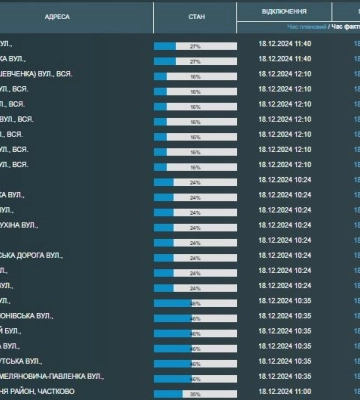Click the progress bar in МЕЛЯНОВИЧА-ПАВЛЕНКА ВУЛ. row
The height and width of the screenshot is (400, 360).
(x=195, y=379)
